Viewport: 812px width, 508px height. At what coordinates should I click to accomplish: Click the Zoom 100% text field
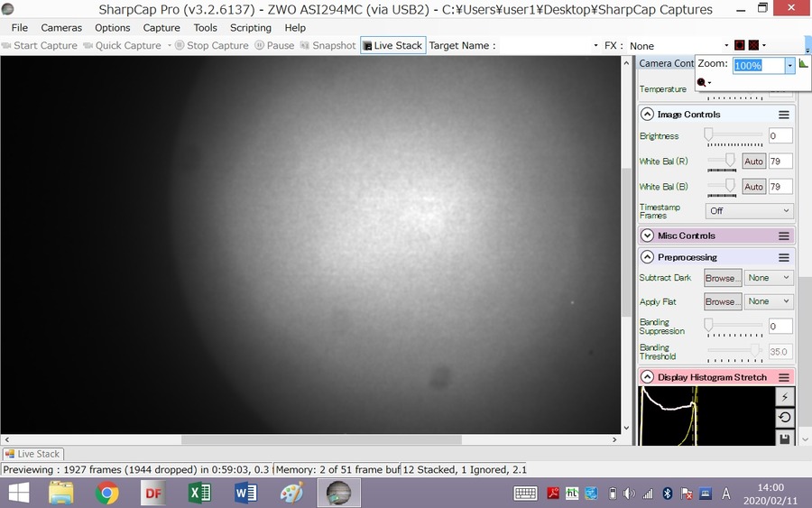(x=759, y=65)
